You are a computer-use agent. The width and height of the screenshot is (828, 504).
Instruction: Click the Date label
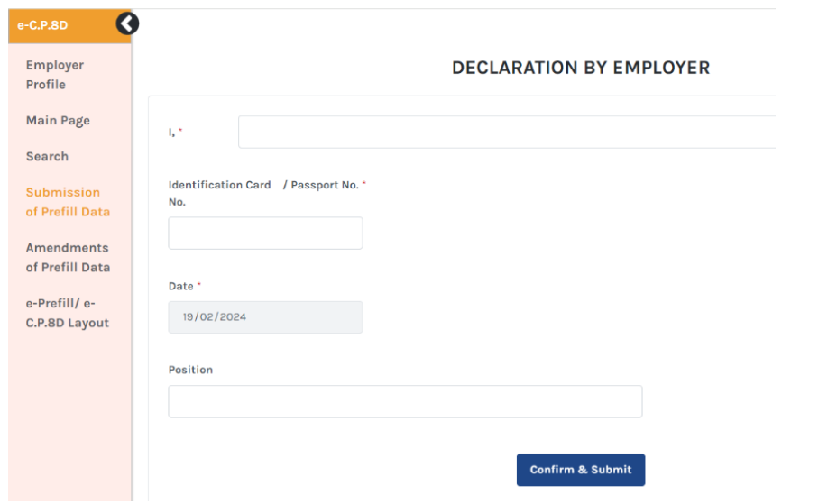click(181, 287)
